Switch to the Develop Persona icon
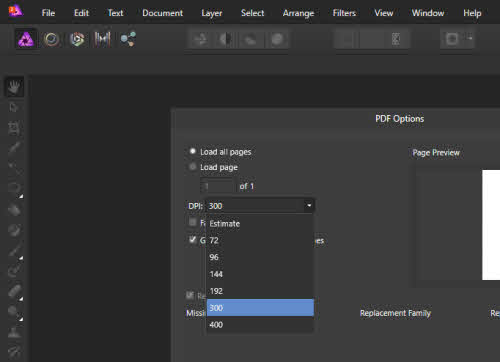 pyautogui.click(x=77, y=39)
